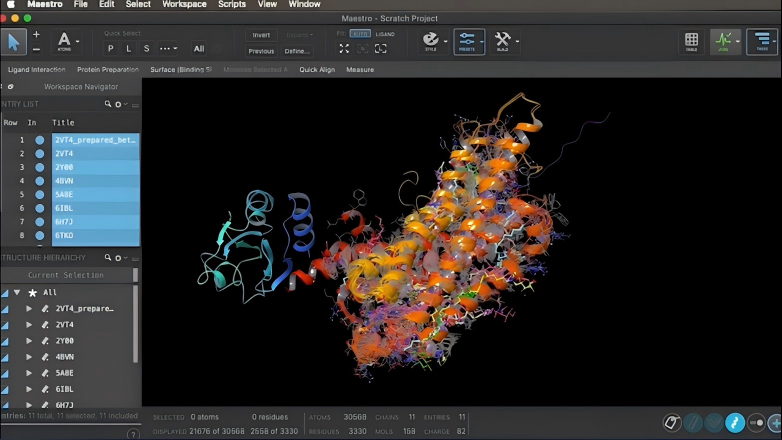Open the Style palette icon

(x=431, y=41)
